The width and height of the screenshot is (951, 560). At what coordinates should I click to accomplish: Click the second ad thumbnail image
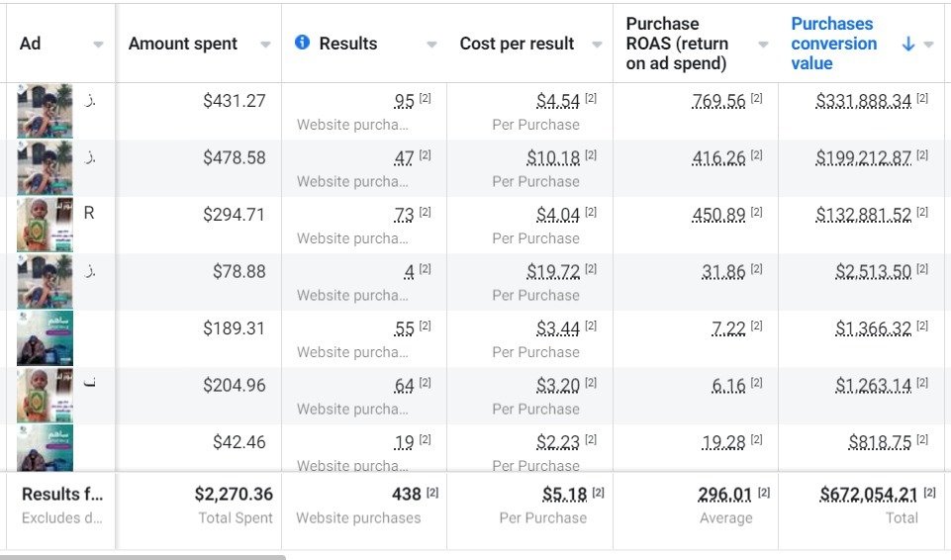pyautogui.click(x=45, y=167)
